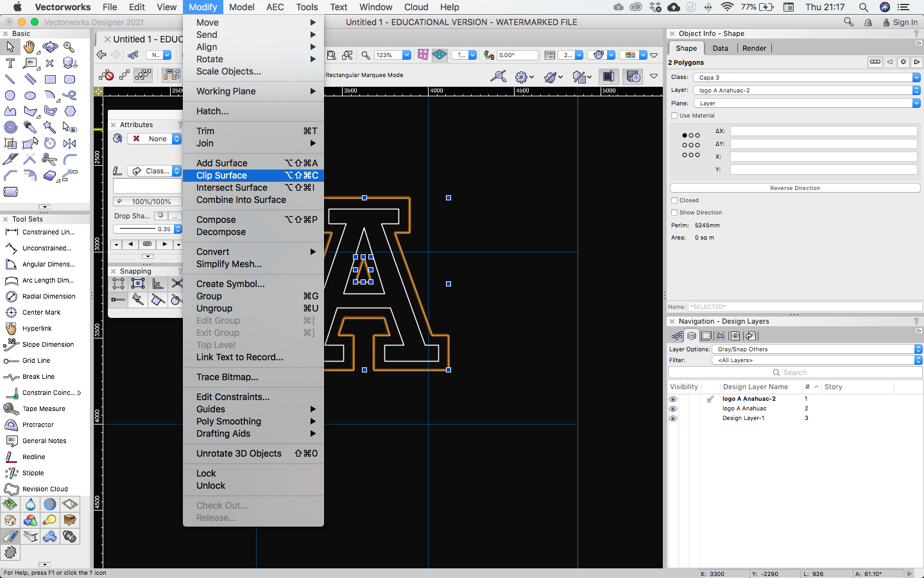The height and width of the screenshot is (578, 924).
Task: Choose Add Surface from Modify menu
Action: (x=253, y=163)
